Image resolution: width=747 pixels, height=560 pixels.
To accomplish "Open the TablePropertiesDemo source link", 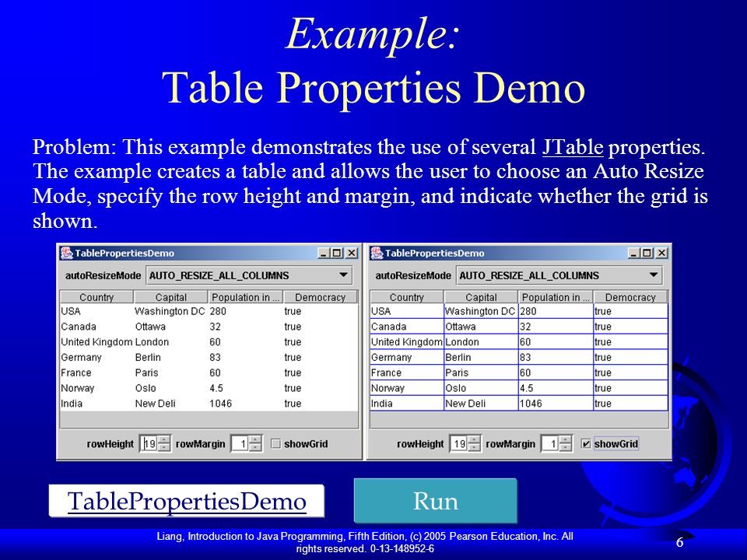I will click(187, 501).
